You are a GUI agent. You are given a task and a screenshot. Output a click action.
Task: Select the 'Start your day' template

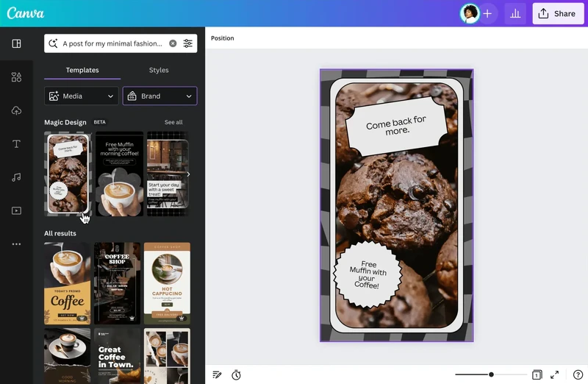click(x=168, y=174)
